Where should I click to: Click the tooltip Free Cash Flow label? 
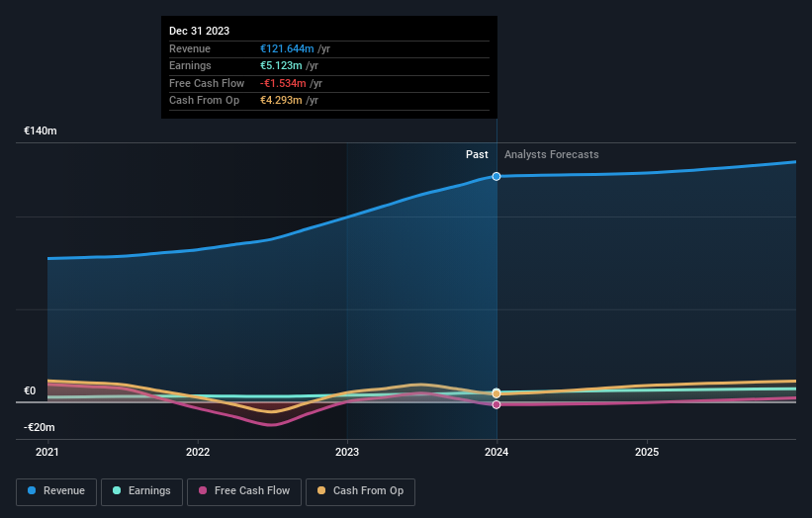coord(207,83)
